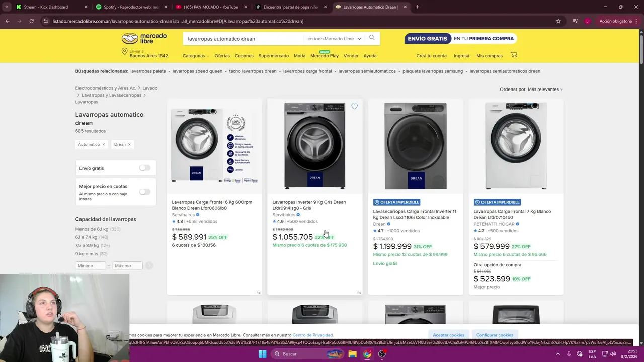Open the site information icon in the address bar
The width and height of the screenshot is (644, 362).
[x=46, y=21]
